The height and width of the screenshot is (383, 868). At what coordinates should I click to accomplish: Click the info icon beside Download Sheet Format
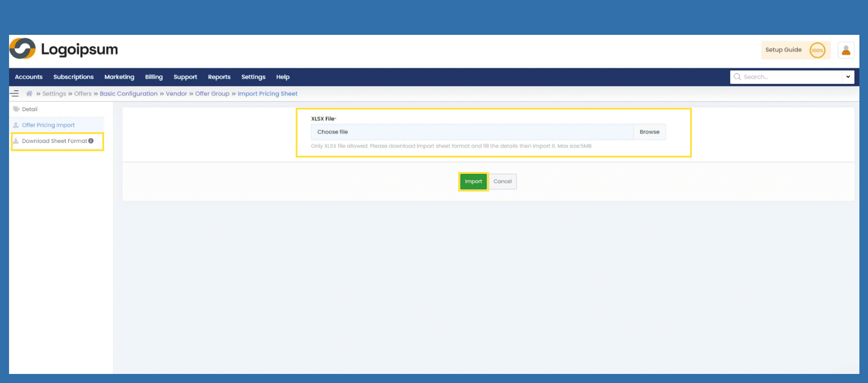point(91,141)
